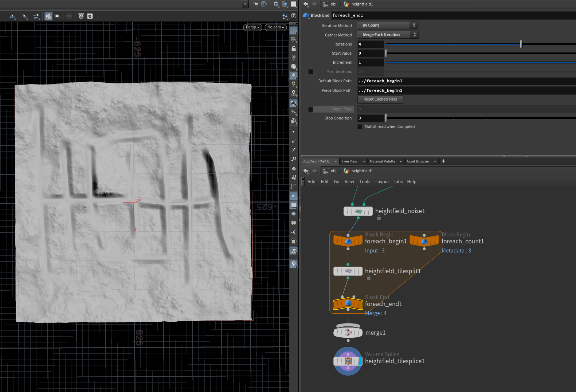This screenshot has height=392, width=576.
Task: Show point numbers icon in display bar
Action: pos(294,159)
